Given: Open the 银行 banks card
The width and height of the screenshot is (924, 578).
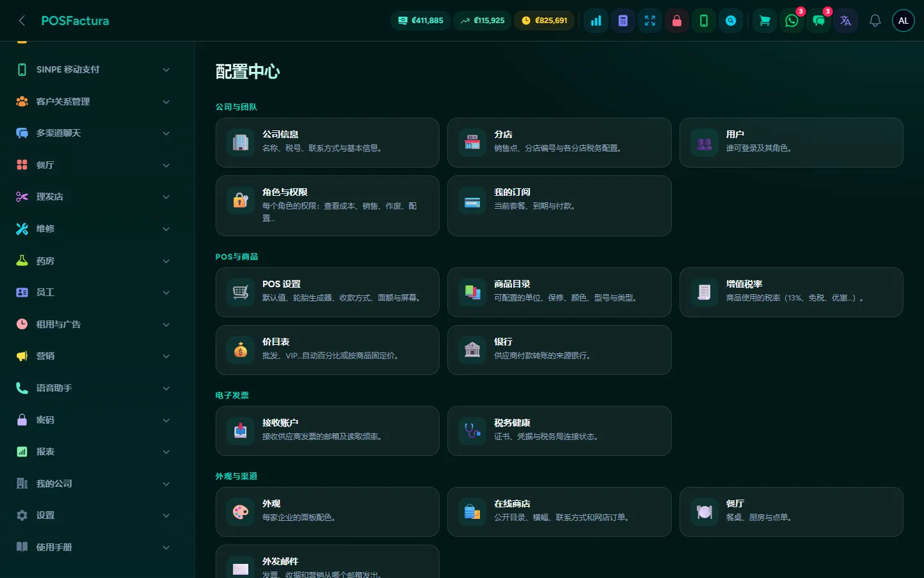Looking at the screenshot, I should pyautogui.click(x=560, y=350).
